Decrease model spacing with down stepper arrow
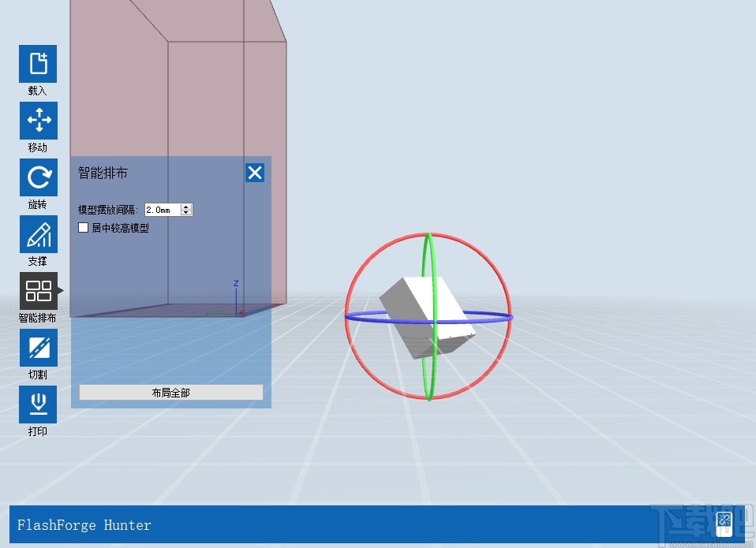This screenshot has height=548, width=756. coord(186,213)
